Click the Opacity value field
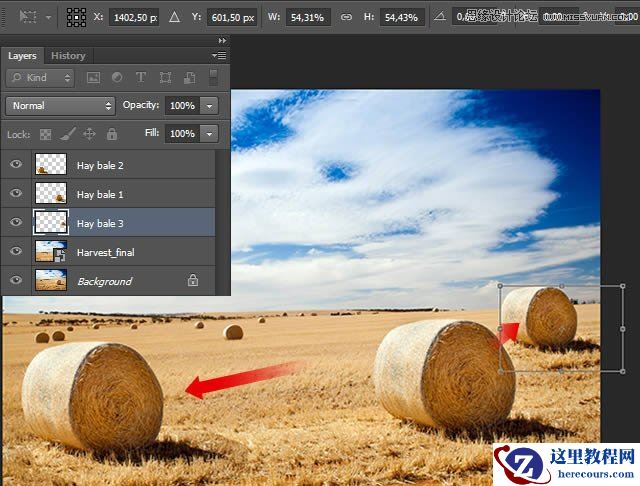Image resolution: width=640 pixels, height=486 pixels. tap(182, 106)
